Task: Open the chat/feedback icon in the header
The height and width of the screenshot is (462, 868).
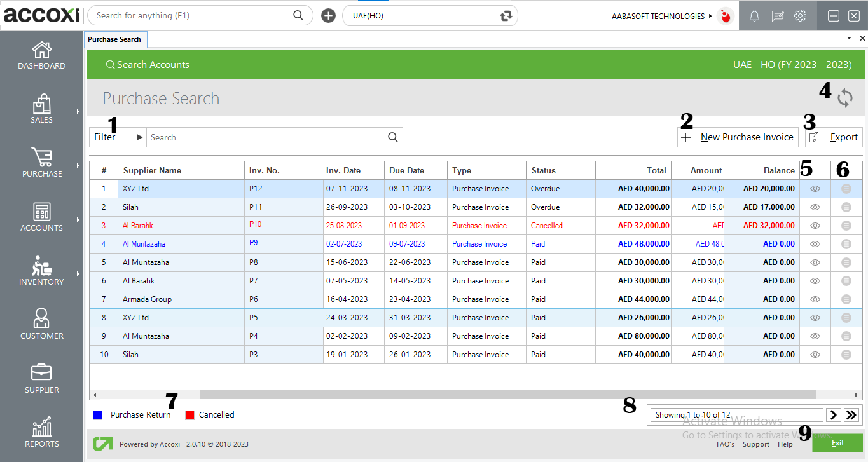Action: (x=777, y=15)
